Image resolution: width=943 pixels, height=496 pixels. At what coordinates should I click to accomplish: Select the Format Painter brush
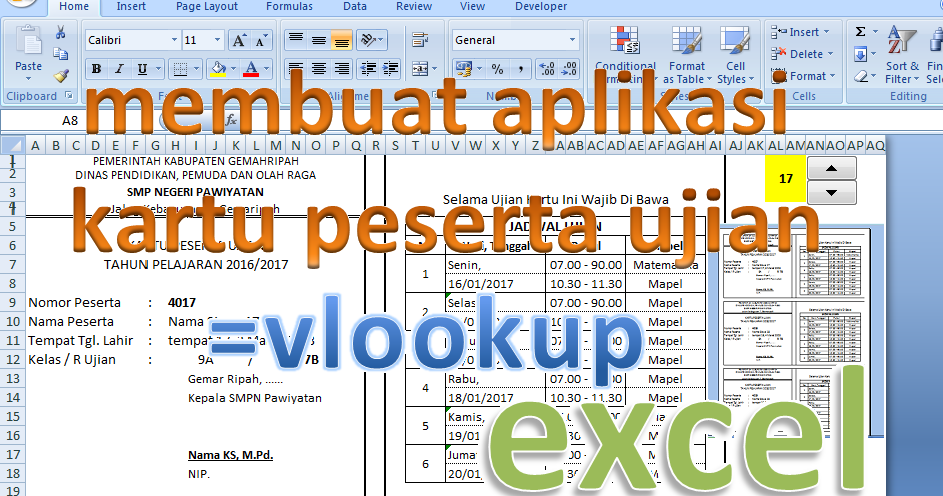click(x=61, y=76)
